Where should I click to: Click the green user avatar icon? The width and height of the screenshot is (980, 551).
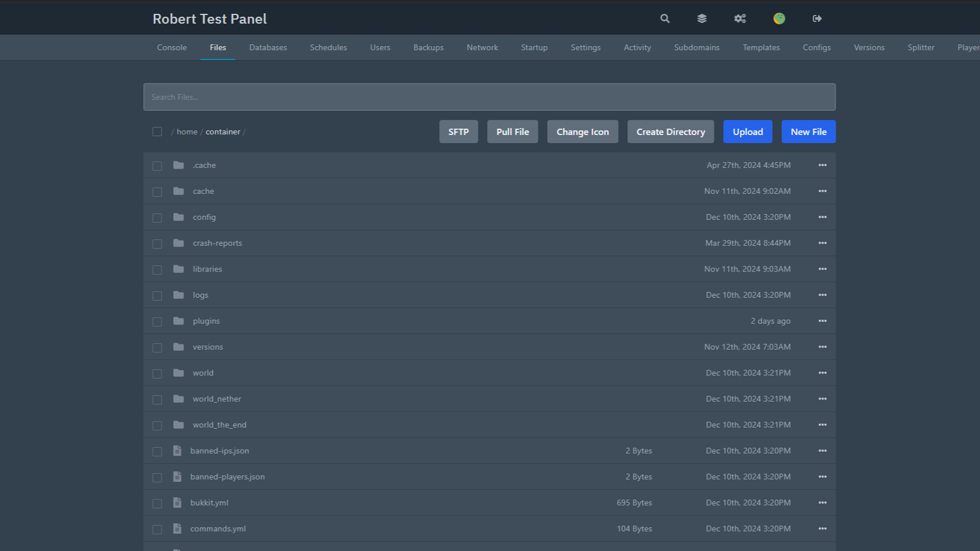(x=779, y=18)
